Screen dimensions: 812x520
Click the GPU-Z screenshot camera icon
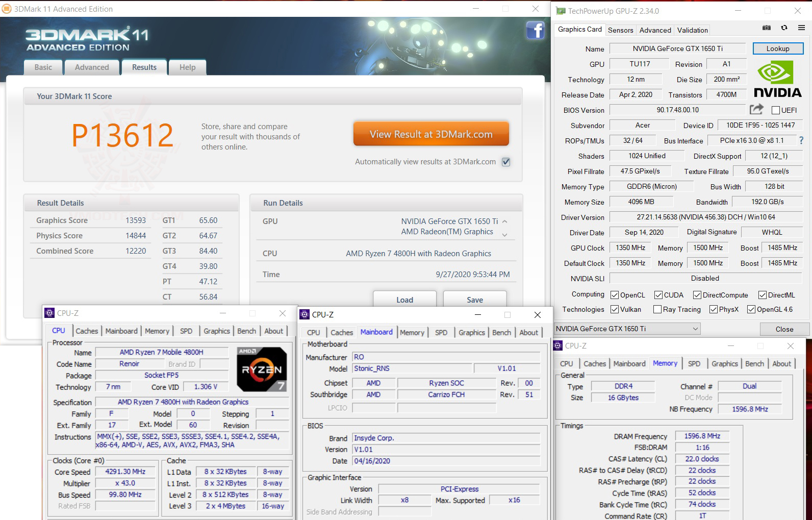(x=767, y=28)
